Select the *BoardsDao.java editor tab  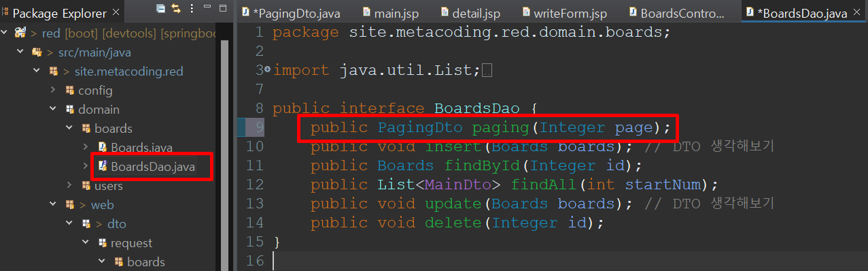[804, 13]
